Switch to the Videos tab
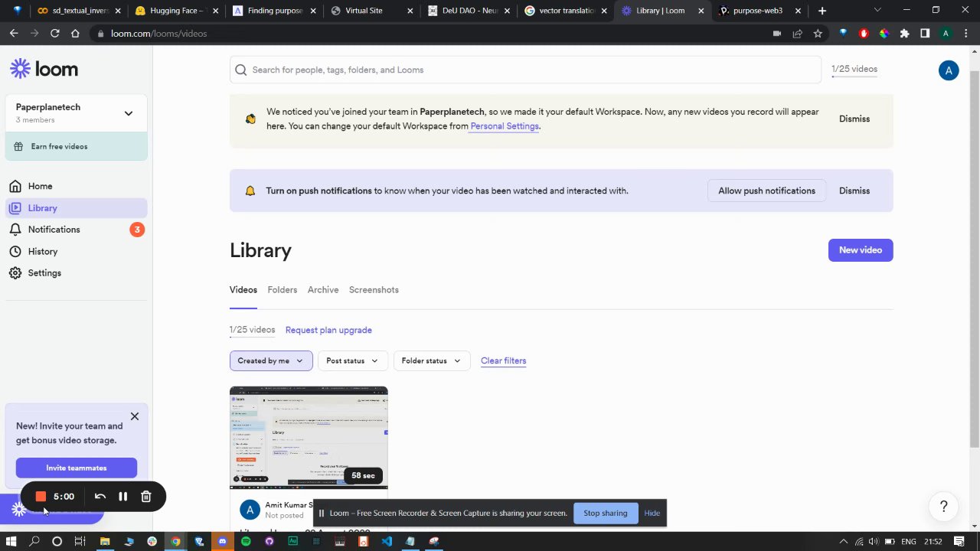The height and width of the screenshot is (551, 980). point(243,290)
